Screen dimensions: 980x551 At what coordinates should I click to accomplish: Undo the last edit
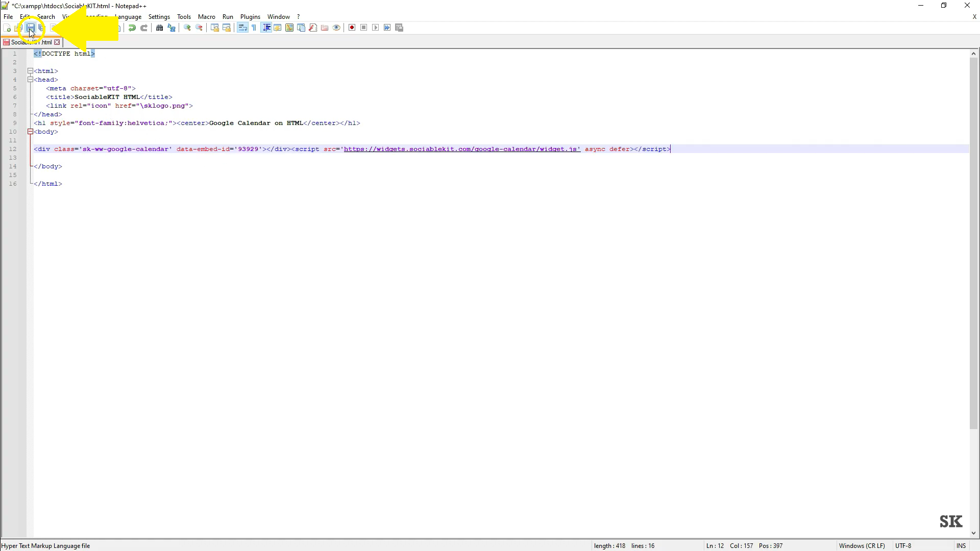pyautogui.click(x=132, y=28)
